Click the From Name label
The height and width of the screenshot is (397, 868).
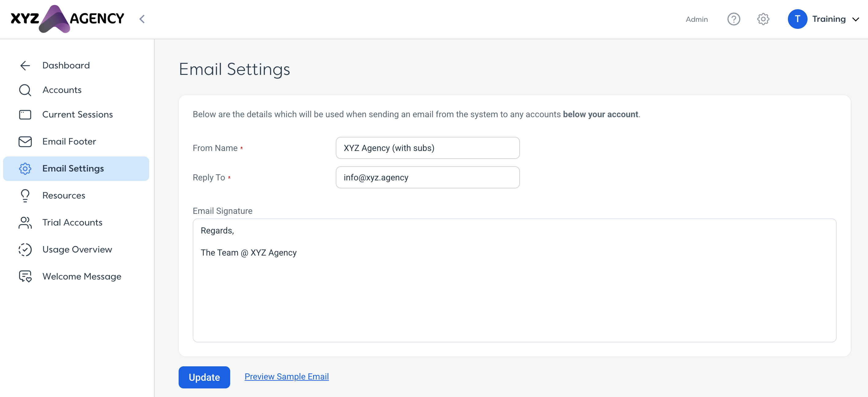(215, 148)
